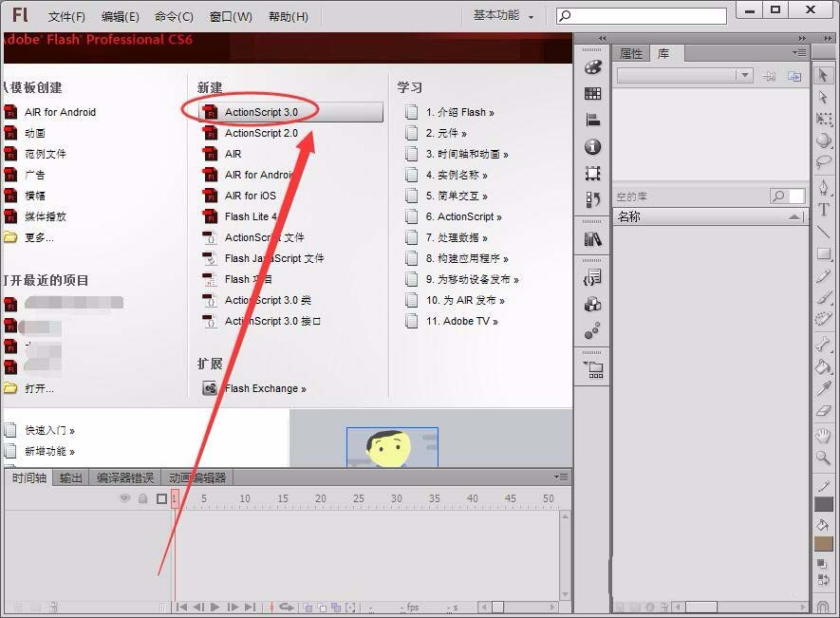
Task: Select the Line tool
Action: click(824, 232)
